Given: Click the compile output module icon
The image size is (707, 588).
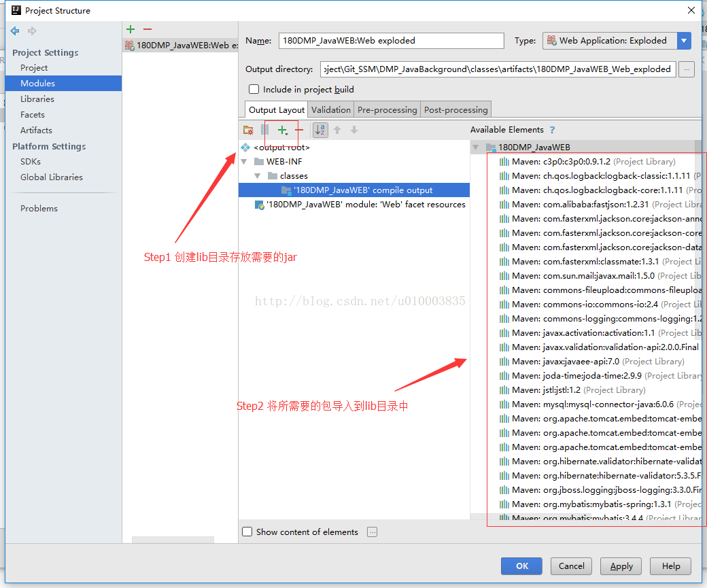Looking at the screenshot, I should pos(286,190).
